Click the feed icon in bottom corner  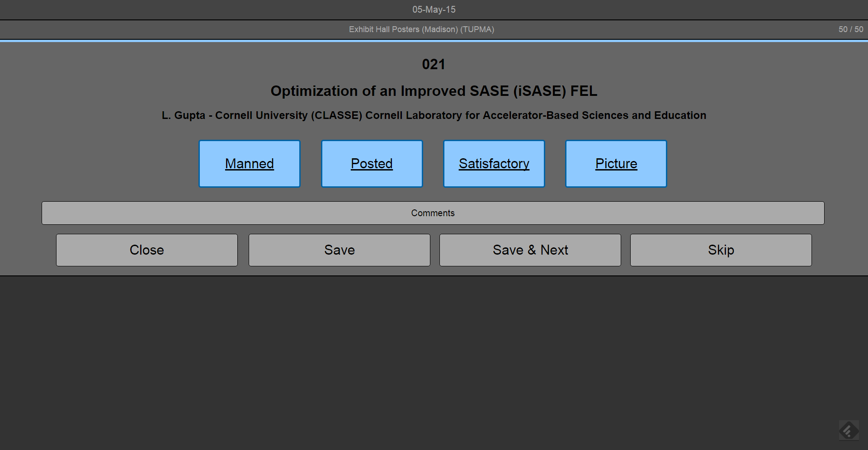(x=849, y=430)
